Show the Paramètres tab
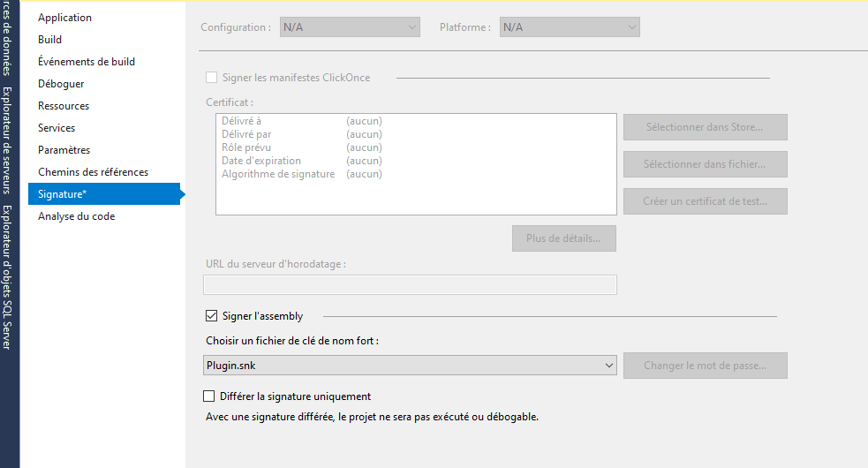 64,150
